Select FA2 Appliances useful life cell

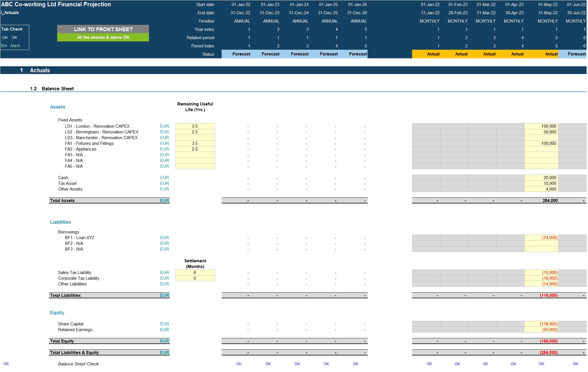tap(195, 149)
